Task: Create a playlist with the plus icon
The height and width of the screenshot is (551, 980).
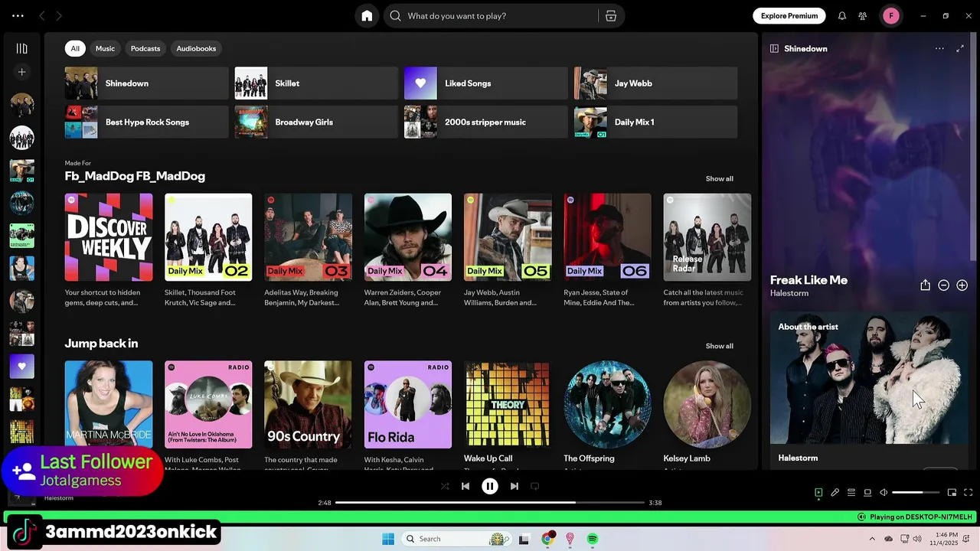Action: [x=21, y=72]
